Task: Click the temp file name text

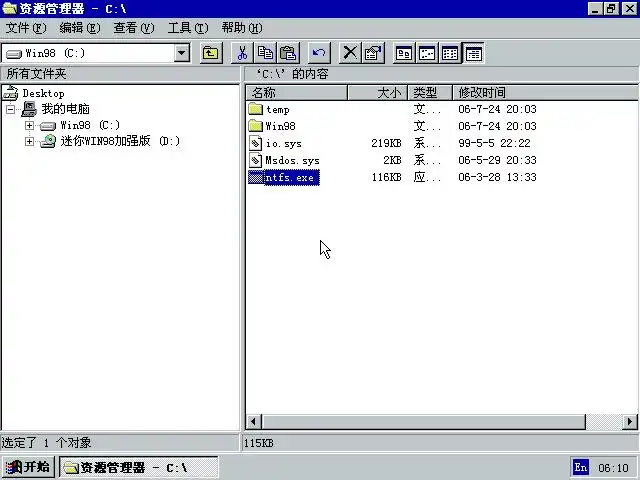Action: (278, 109)
